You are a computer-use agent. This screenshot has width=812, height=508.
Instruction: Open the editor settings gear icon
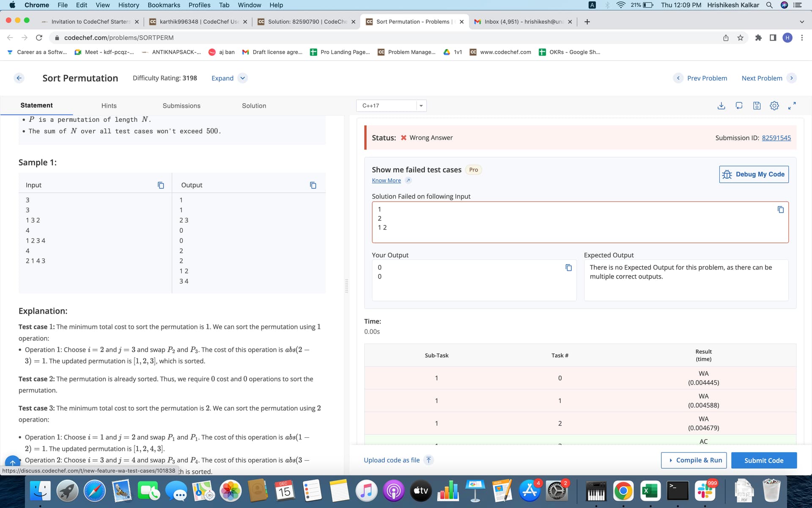(x=774, y=106)
